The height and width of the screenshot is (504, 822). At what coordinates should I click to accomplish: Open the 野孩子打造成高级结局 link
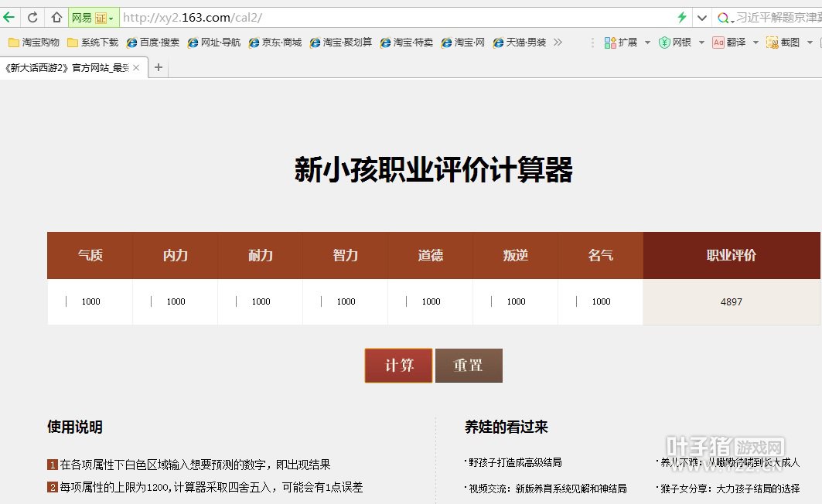point(514,462)
